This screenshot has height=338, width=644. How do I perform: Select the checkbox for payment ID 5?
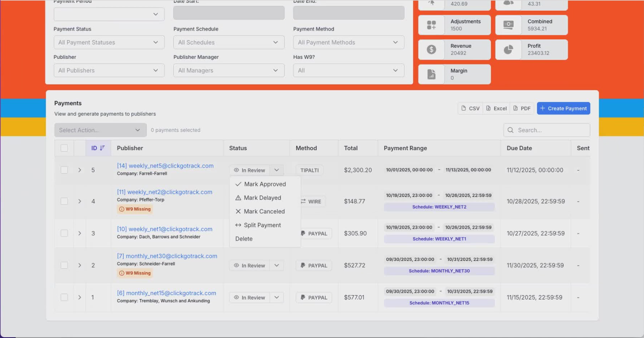[64, 170]
